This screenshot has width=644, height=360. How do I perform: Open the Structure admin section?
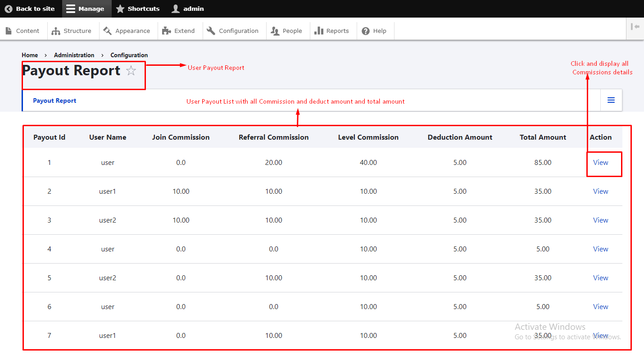(x=72, y=31)
